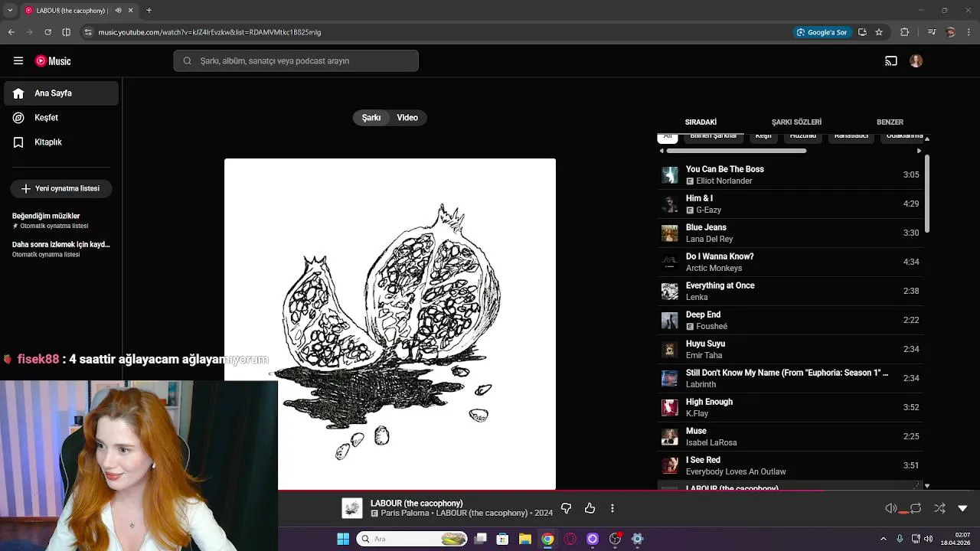Click the Blue Jeans album thumbnail
This screenshot has height=551, width=980.
click(x=670, y=233)
